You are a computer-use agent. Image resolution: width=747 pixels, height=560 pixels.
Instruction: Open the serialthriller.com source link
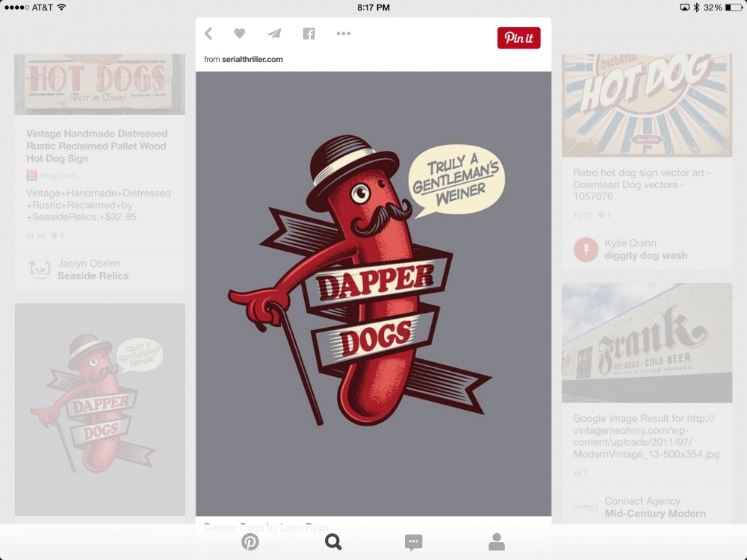pos(252,59)
